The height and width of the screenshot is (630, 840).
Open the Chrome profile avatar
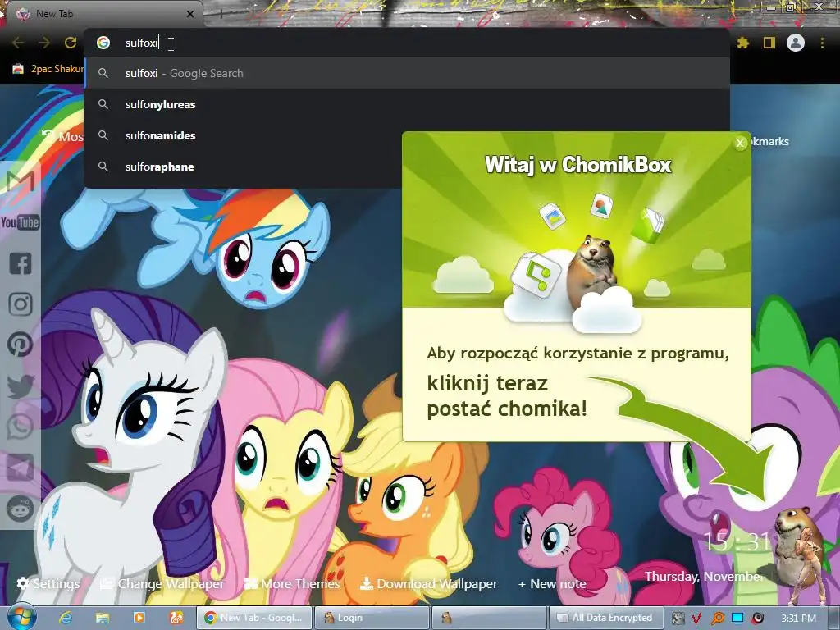tap(796, 43)
